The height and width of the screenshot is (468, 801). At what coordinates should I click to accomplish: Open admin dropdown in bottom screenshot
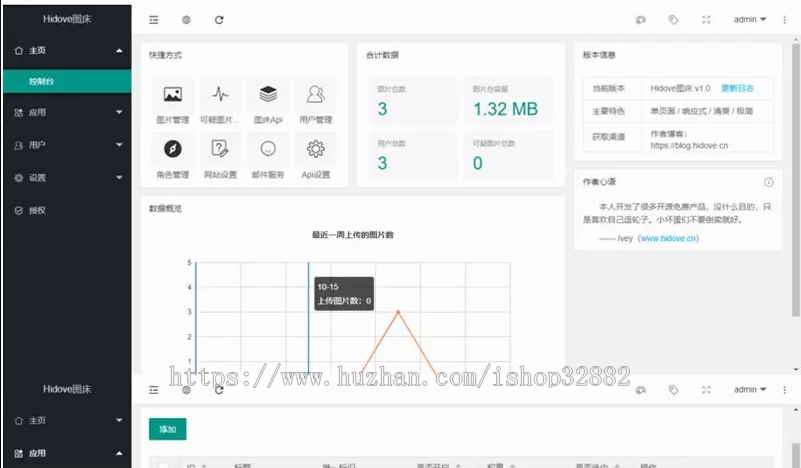(750, 390)
